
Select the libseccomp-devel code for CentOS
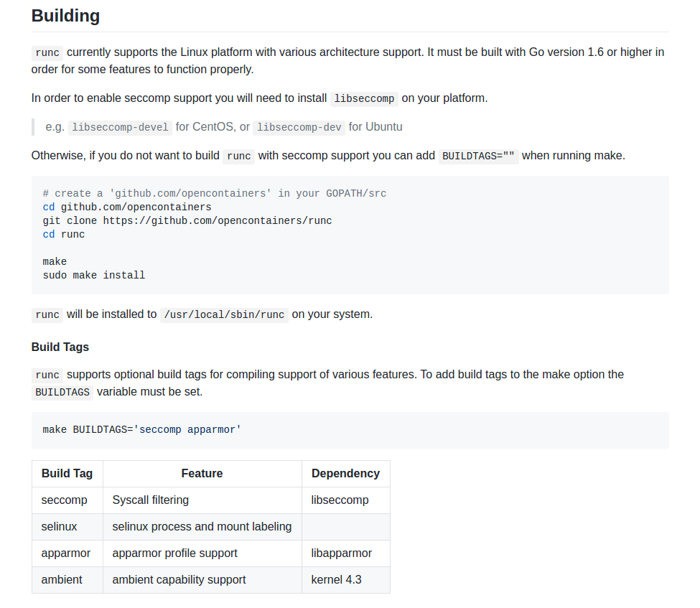(x=120, y=127)
